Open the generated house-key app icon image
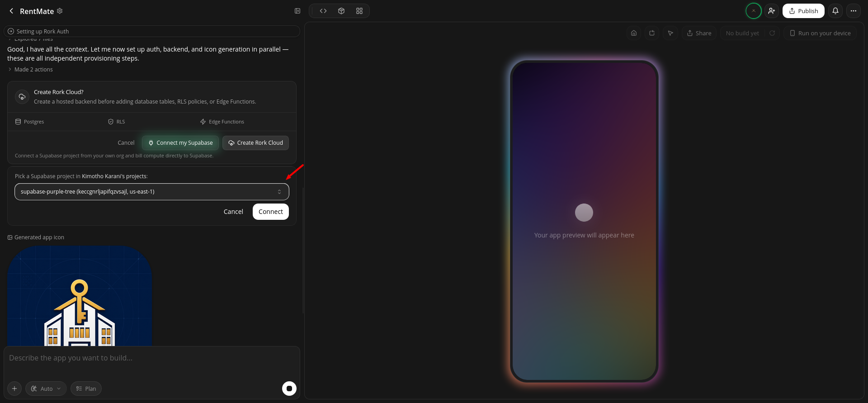The height and width of the screenshot is (403, 868). point(80,296)
